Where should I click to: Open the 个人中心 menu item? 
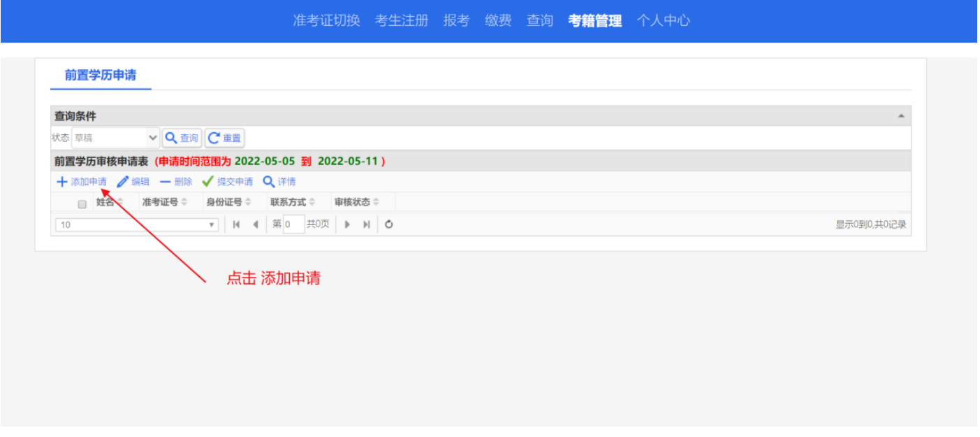click(x=663, y=21)
